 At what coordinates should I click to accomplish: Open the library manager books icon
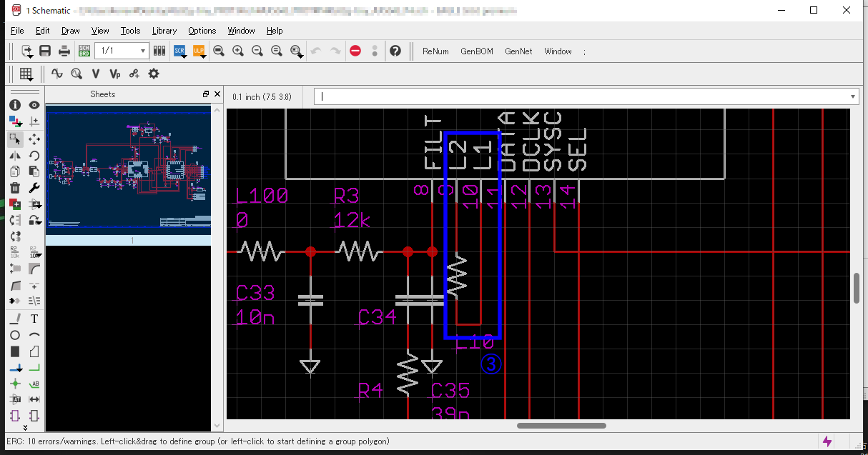point(159,51)
